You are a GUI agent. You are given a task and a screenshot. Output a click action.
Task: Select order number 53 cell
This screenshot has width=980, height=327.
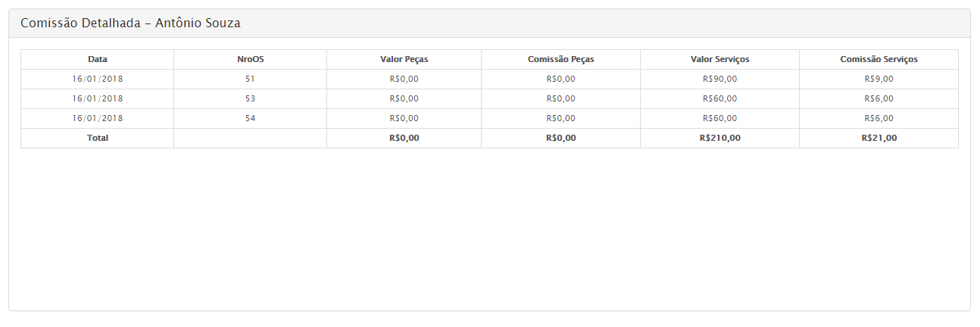250,98
